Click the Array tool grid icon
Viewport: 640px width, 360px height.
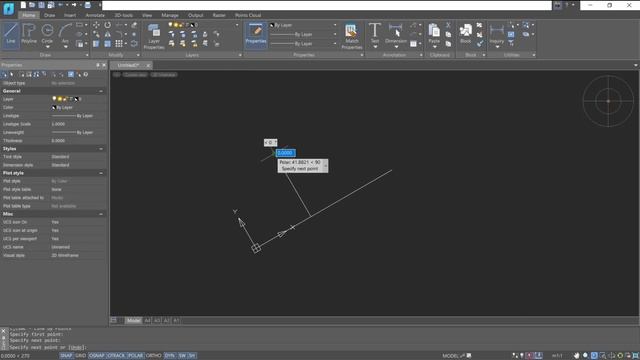click(x=118, y=43)
